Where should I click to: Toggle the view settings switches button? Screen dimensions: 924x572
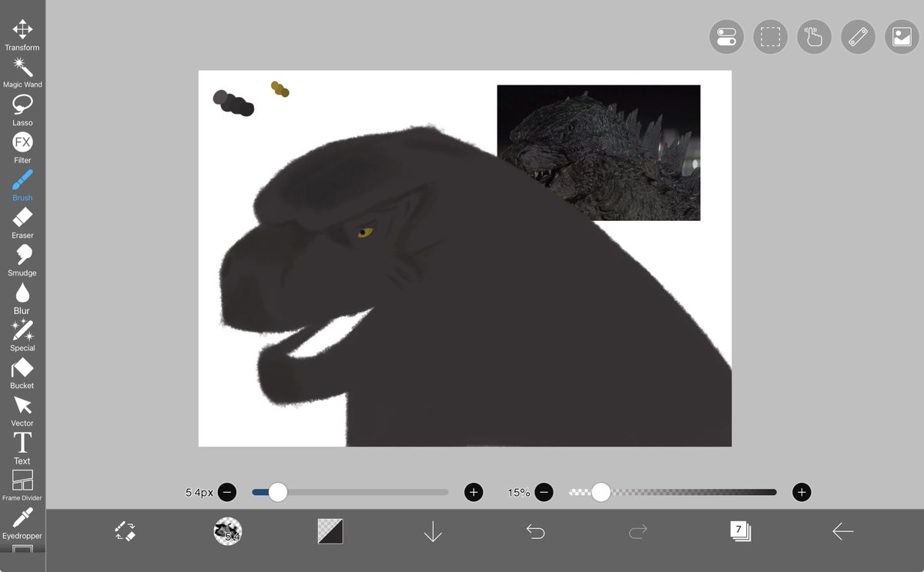pyautogui.click(x=727, y=37)
